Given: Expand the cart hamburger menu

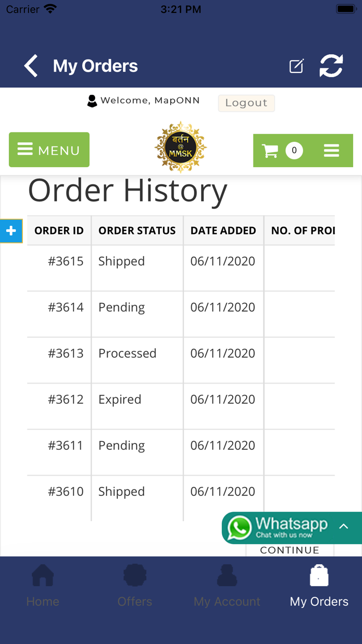Looking at the screenshot, I should point(331,151).
